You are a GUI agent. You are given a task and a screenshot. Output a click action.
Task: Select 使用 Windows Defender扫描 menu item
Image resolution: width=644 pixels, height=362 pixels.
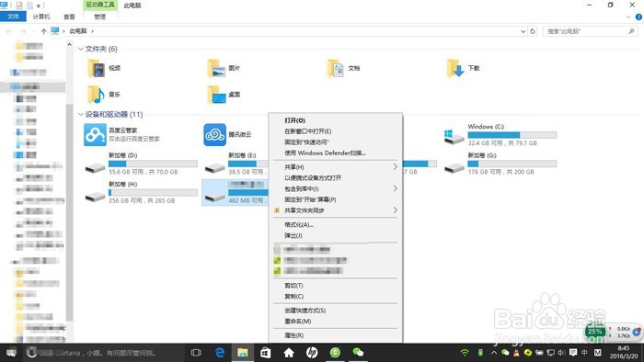click(x=325, y=153)
